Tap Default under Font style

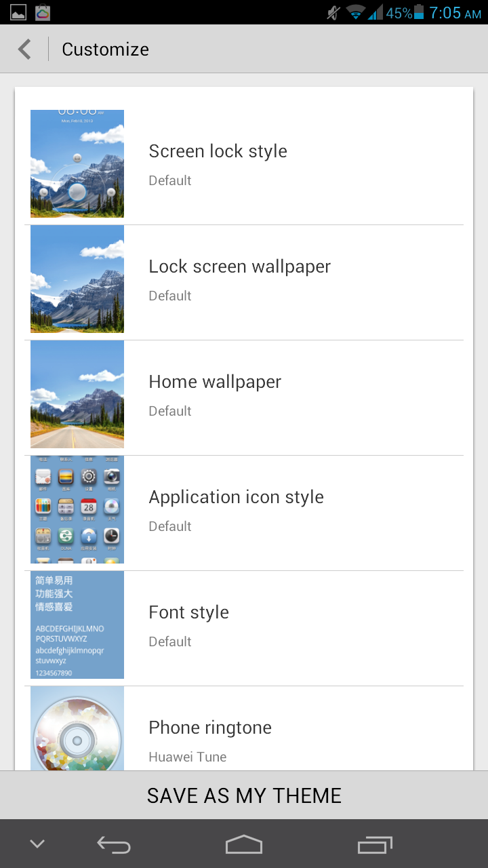coord(170,642)
